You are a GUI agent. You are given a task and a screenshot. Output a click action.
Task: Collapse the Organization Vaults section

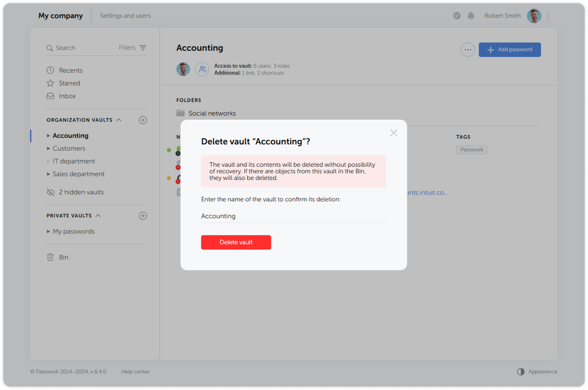point(119,120)
